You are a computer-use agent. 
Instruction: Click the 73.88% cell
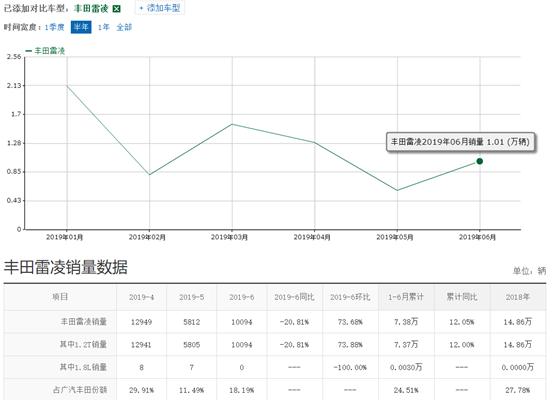[350, 345]
